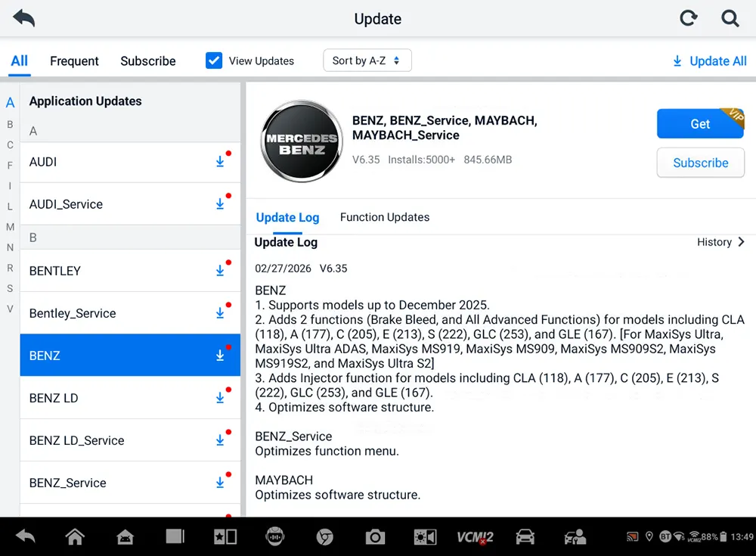Image resolution: width=756 pixels, height=556 pixels.
Task: Open the brightness display icon
Action: coord(425,536)
